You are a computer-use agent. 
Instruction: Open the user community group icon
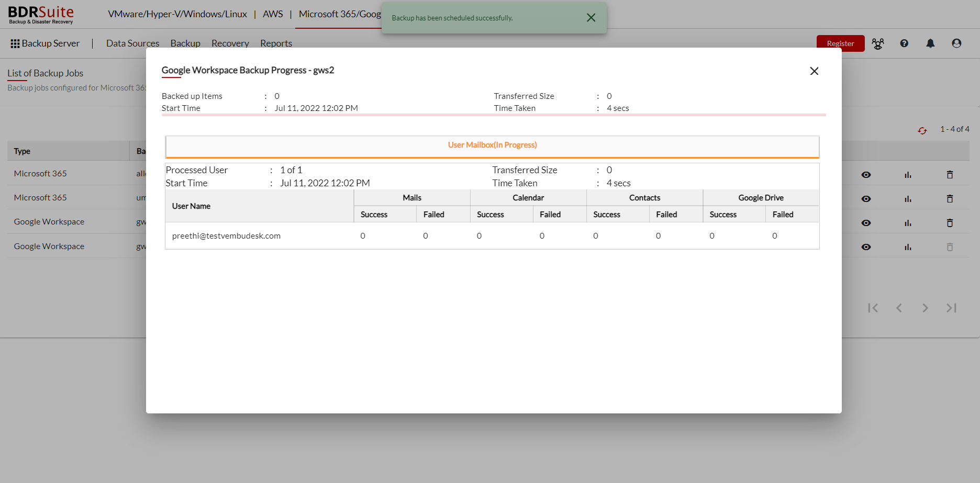pyautogui.click(x=878, y=43)
